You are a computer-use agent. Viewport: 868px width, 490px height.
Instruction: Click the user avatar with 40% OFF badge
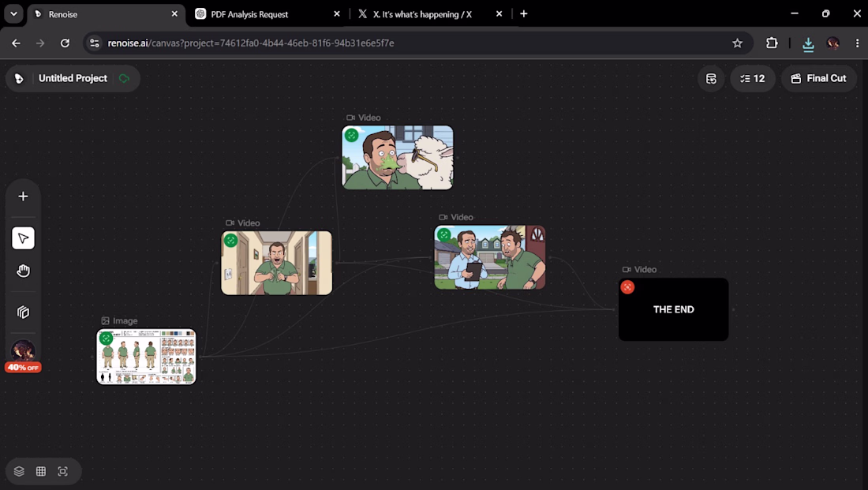point(23,350)
